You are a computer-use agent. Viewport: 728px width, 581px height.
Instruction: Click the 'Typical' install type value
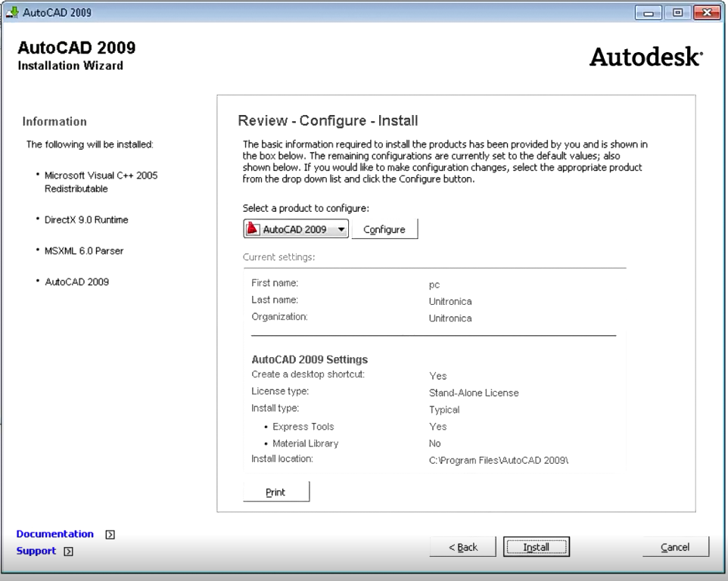444,410
